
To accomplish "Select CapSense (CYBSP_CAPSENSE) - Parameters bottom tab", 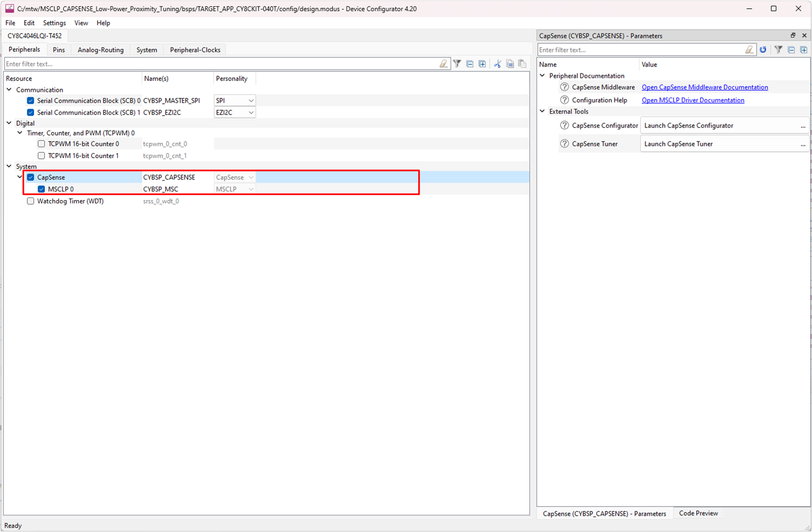I will (605, 514).
